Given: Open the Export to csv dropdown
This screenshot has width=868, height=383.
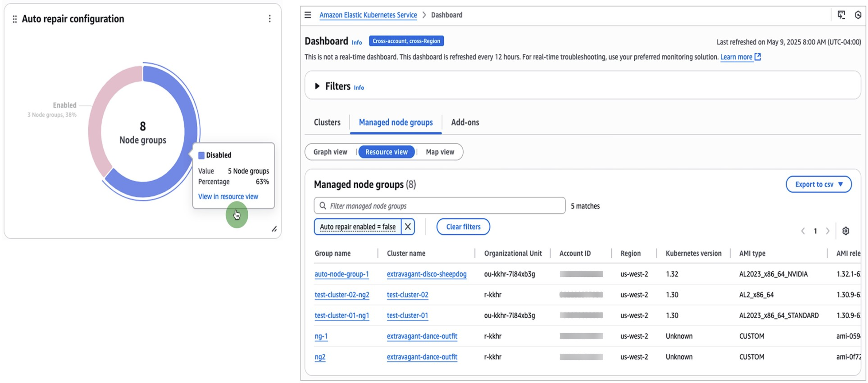Looking at the screenshot, I should 819,184.
